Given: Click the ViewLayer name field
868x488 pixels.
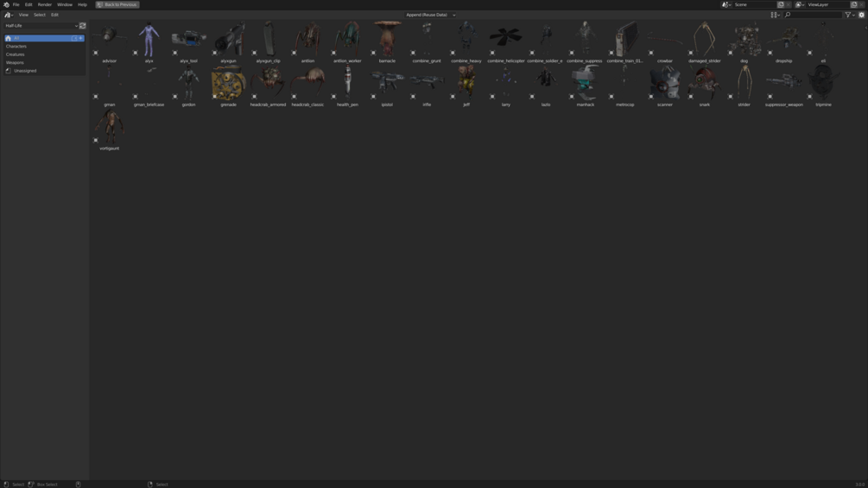Looking at the screenshot, I should [828, 4].
